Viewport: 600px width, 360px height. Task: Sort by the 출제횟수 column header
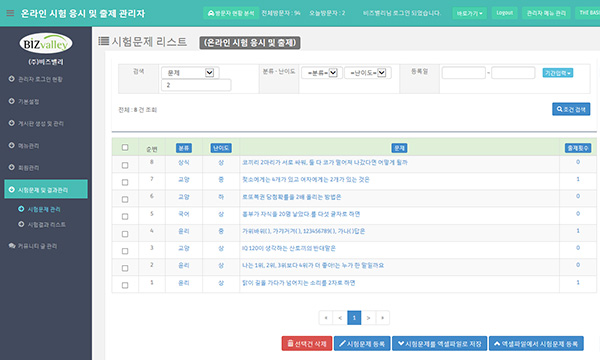point(578,148)
